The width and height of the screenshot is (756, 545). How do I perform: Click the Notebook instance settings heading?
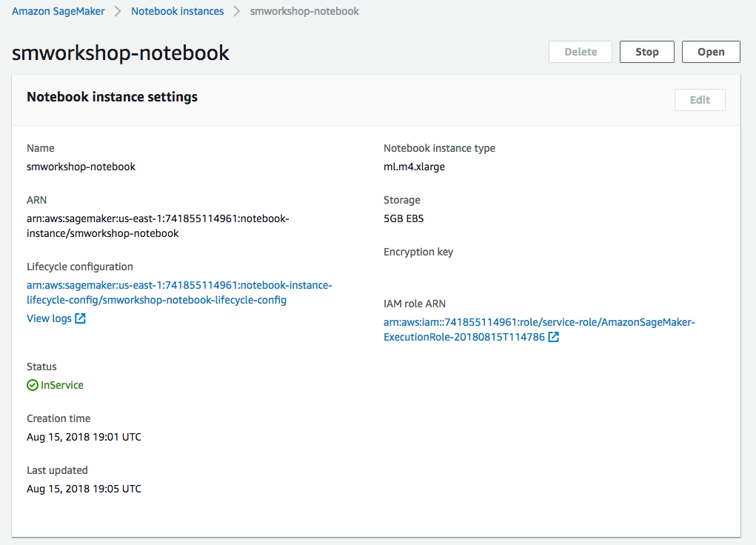113,97
